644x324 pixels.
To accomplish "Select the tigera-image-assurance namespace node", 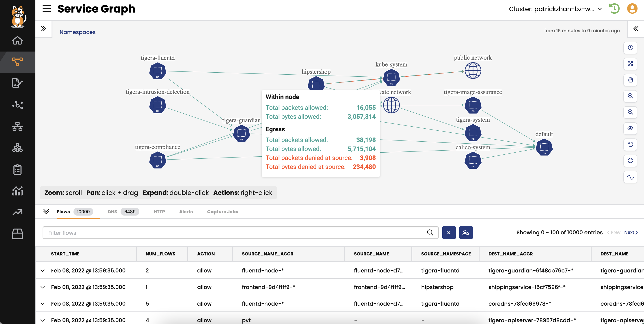I will (x=473, y=105).
